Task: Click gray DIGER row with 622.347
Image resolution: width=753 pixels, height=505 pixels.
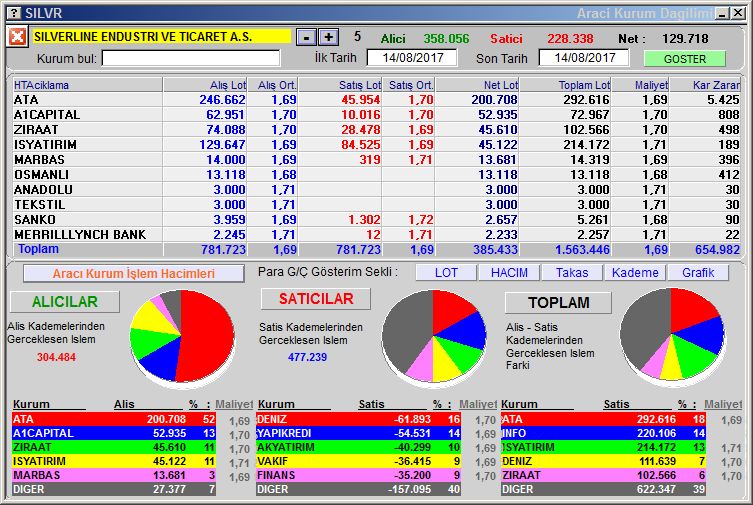Action: tap(603, 489)
